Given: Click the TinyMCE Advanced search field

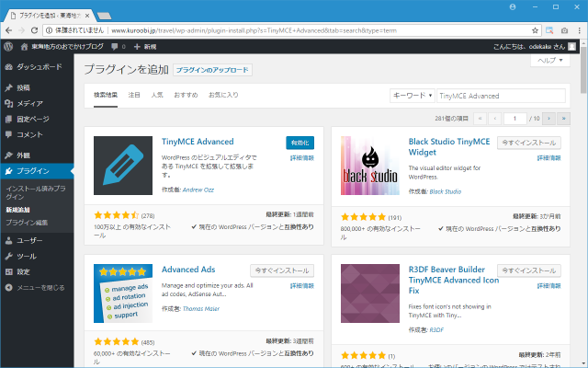Looking at the screenshot, I should [x=501, y=96].
